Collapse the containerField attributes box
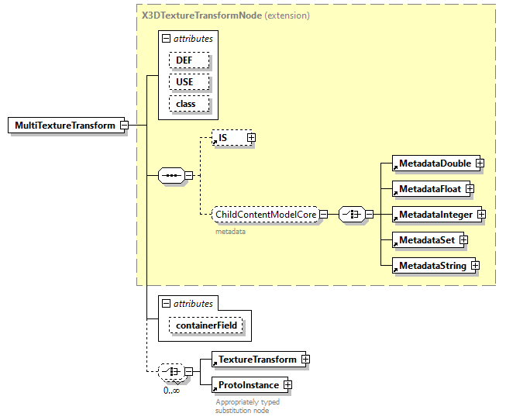The width and height of the screenshot is (506, 420). tap(166, 305)
